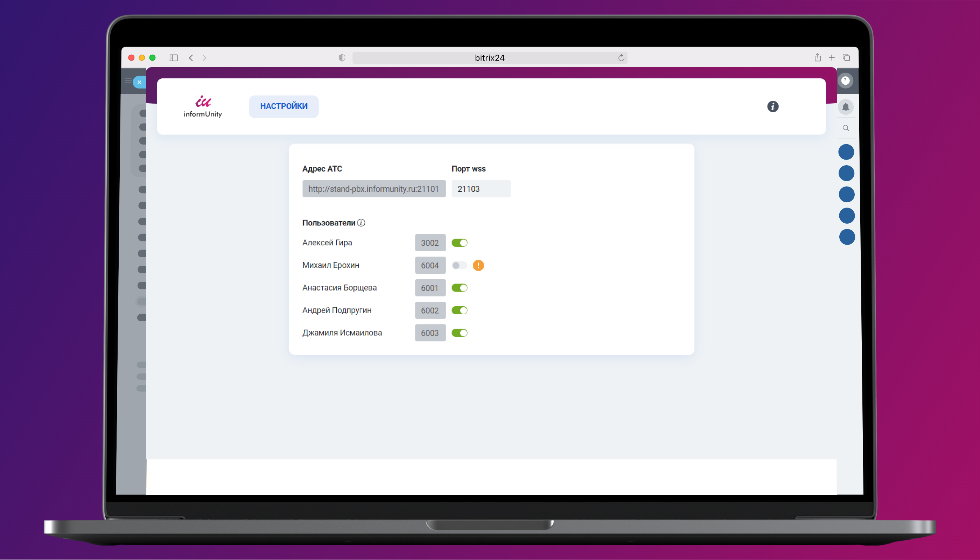
Task: Click the help question mark icon
Action: pyautogui.click(x=845, y=80)
